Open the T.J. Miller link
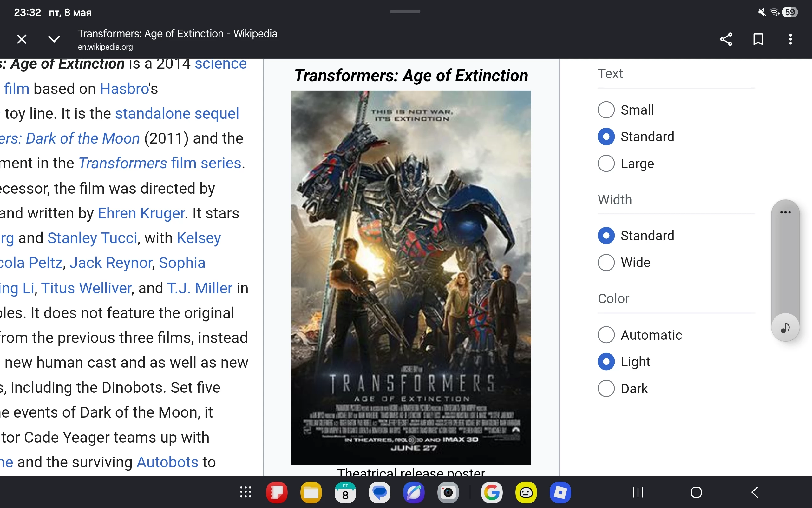812x508 pixels. (200, 288)
